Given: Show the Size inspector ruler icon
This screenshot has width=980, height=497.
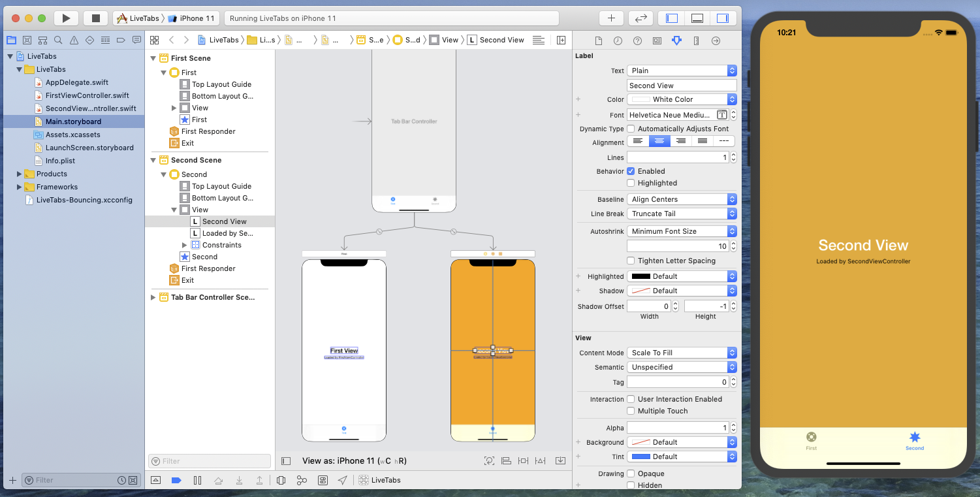Looking at the screenshot, I should [x=696, y=40].
